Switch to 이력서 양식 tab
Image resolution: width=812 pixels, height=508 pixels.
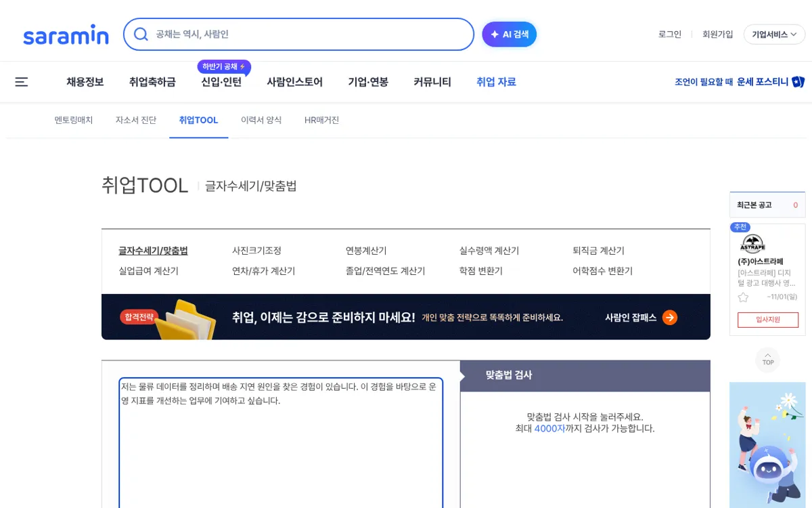[261, 120]
